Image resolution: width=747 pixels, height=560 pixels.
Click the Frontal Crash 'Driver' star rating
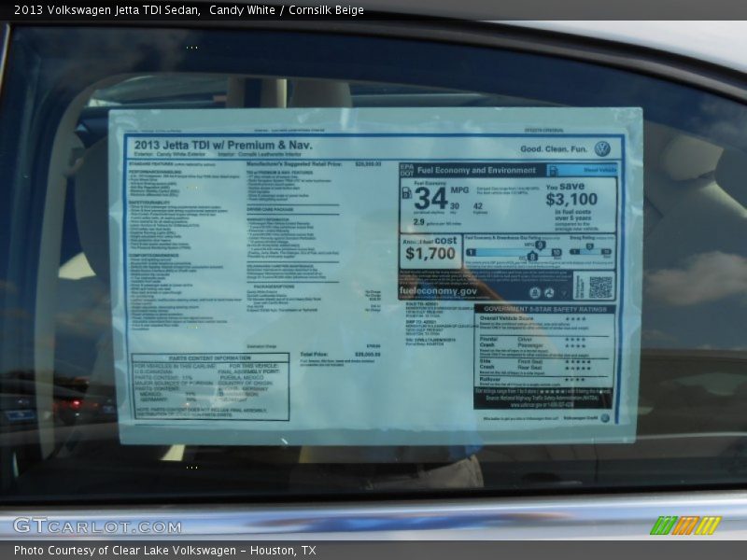pyautogui.click(x=574, y=340)
